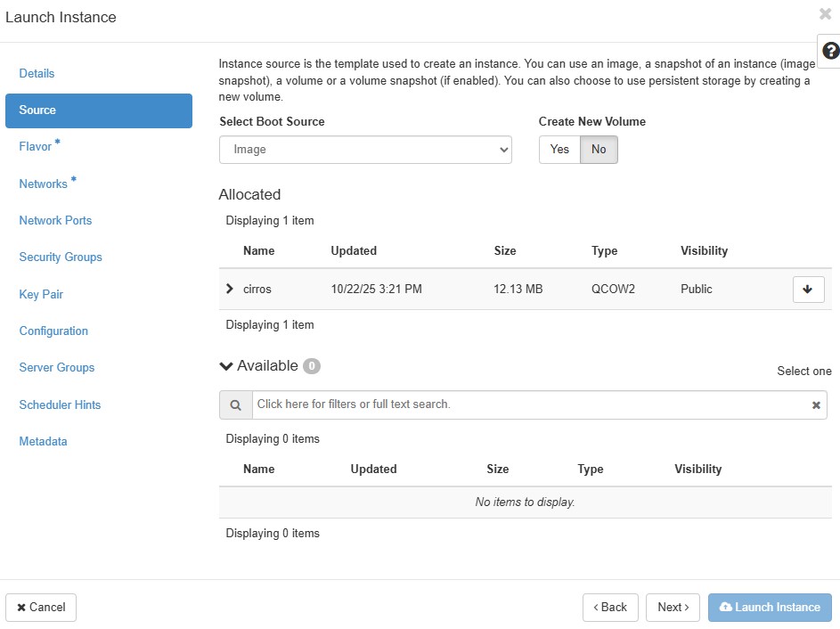Open the Key Pair step
Viewport: 840px width, 629px height.
click(x=41, y=294)
